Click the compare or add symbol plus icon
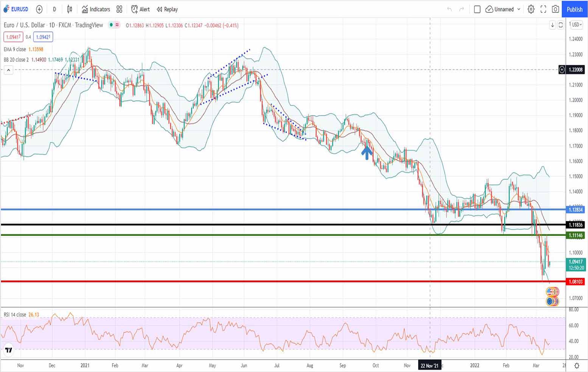Screen dimensions: 588x372 [x=39, y=9]
